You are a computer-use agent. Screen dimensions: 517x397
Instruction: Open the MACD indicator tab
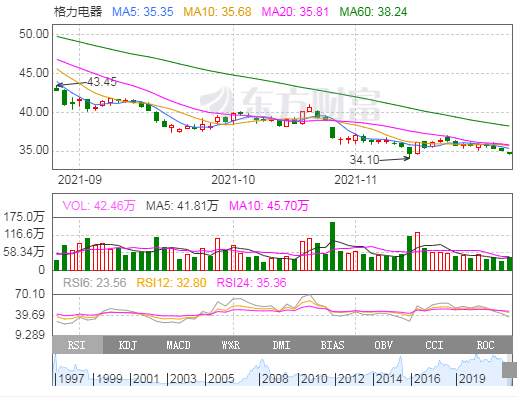click(x=179, y=345)
